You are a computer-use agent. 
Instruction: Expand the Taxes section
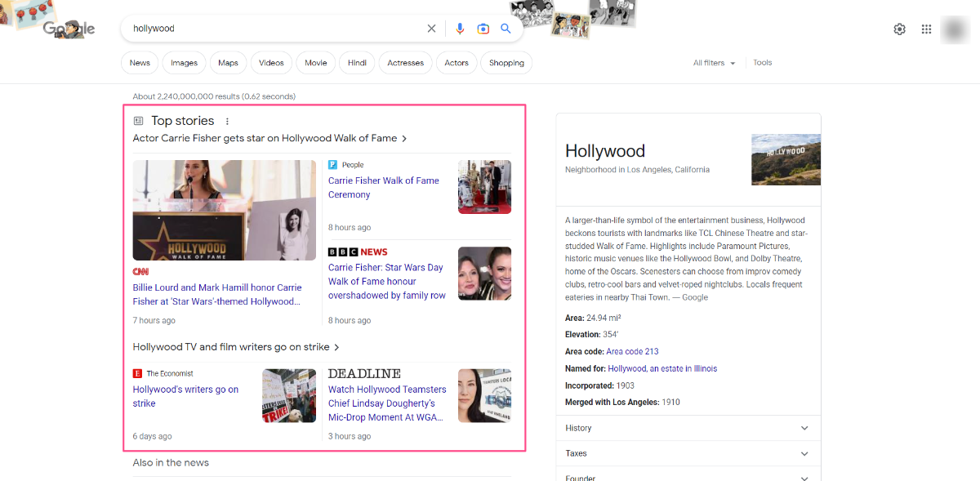click(688, 453)
